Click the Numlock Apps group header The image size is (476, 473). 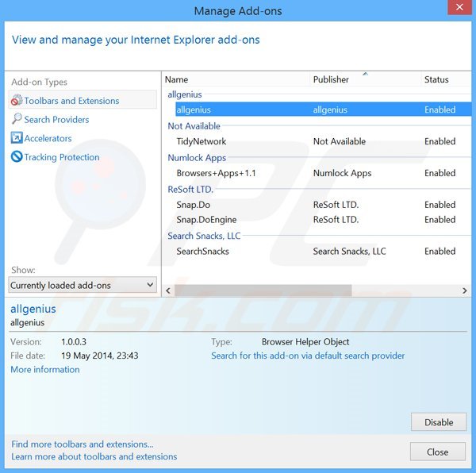(x=197, y=158)
